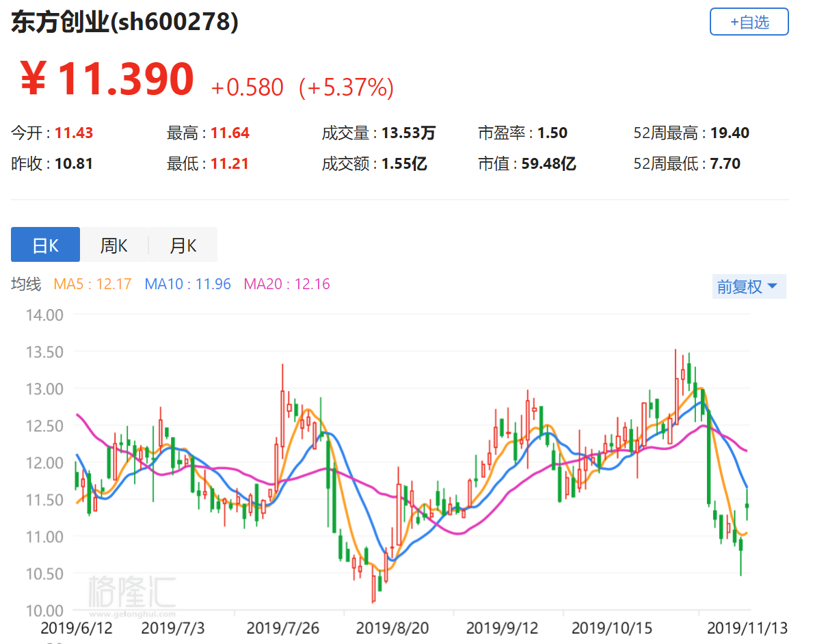The height and width of the screenshot is (644, 813).
Task: Click the 成交量 value 13.53万
Action: click(409, 133)
